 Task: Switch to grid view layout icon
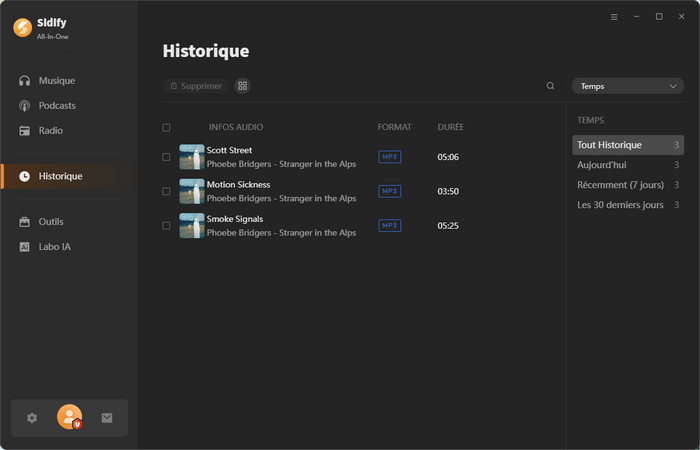[x=242, y=86]
